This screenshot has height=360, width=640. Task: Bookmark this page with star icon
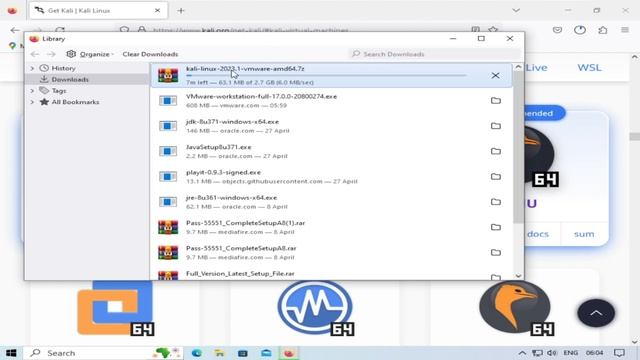[x=493, y=29]
